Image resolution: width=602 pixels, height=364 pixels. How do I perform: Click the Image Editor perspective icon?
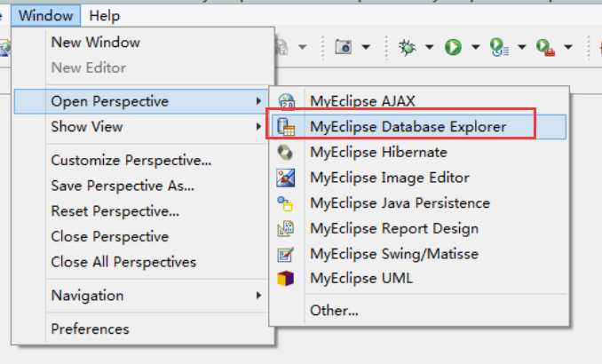pyautogui.click(x=286, y=178)
